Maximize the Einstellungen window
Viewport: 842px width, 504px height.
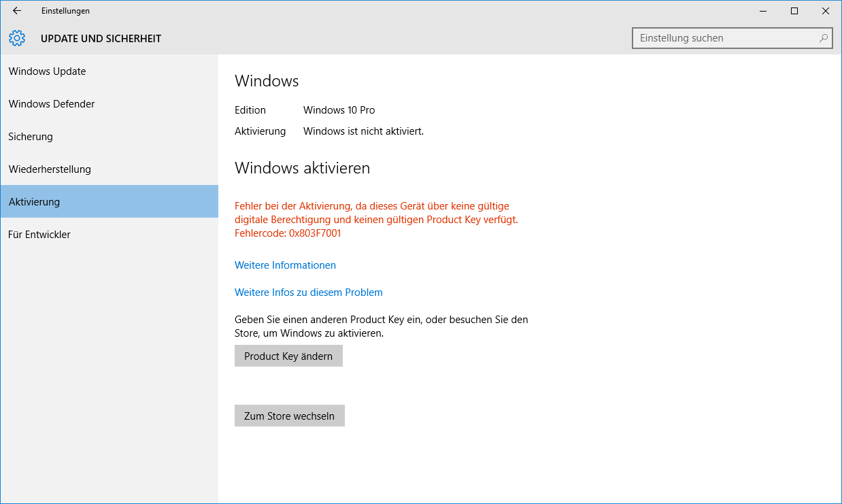point(794,11)
